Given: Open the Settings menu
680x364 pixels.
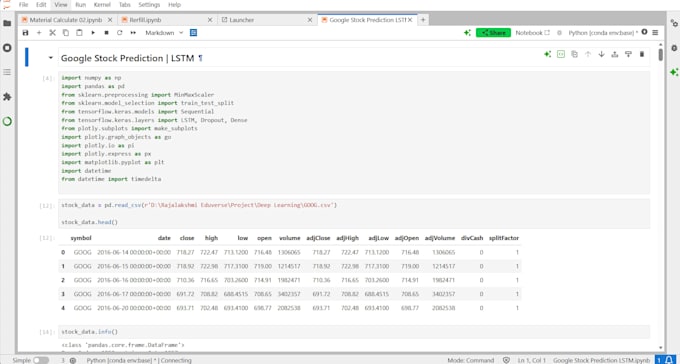Looking at the screenshot, I should (149, 5).
